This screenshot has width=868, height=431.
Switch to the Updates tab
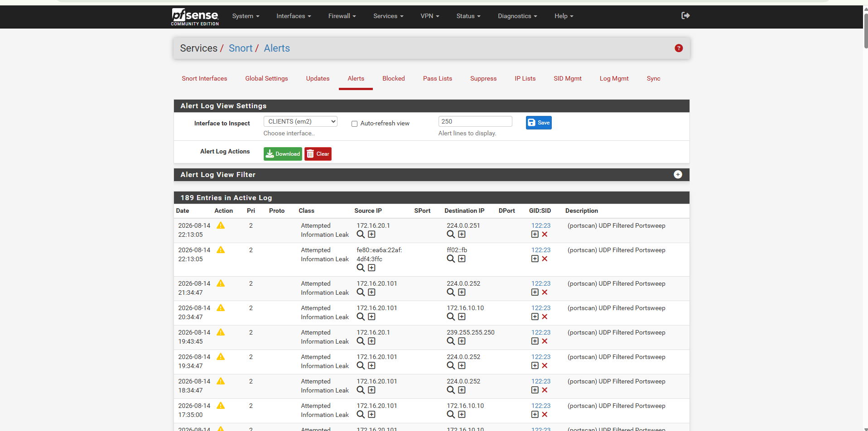tap(318, 78)
